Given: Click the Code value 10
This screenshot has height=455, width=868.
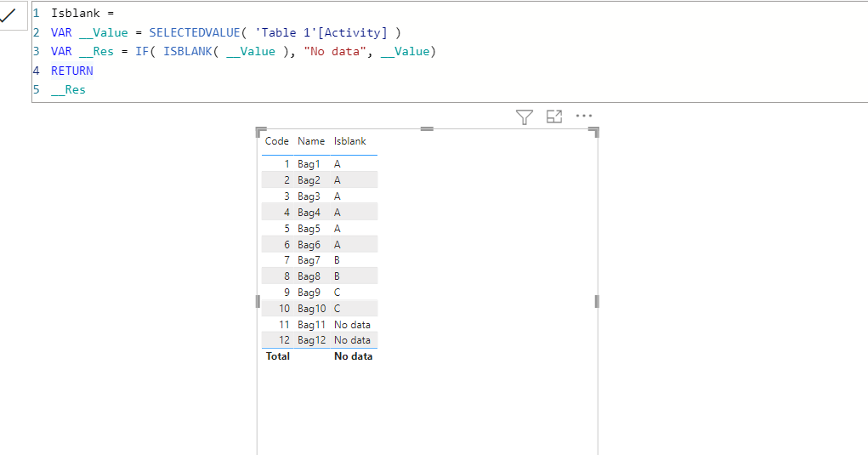Looking at the screenshot, I should [x=284, y=309].
